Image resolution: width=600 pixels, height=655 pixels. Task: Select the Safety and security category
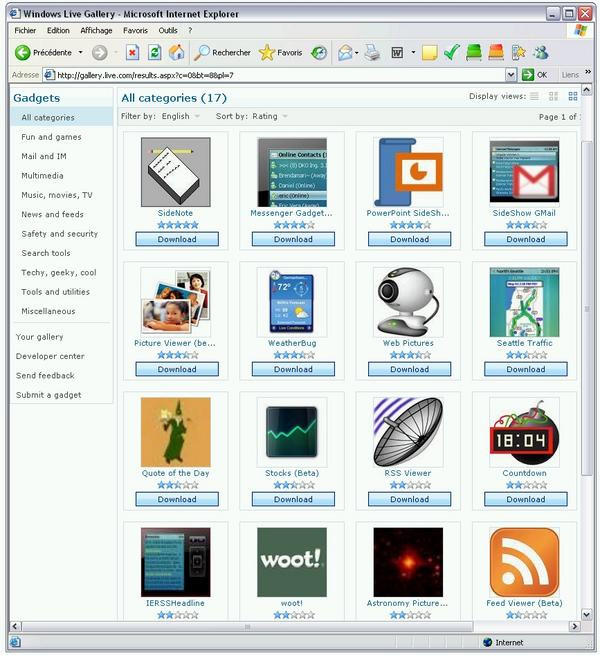pos(60,234)
